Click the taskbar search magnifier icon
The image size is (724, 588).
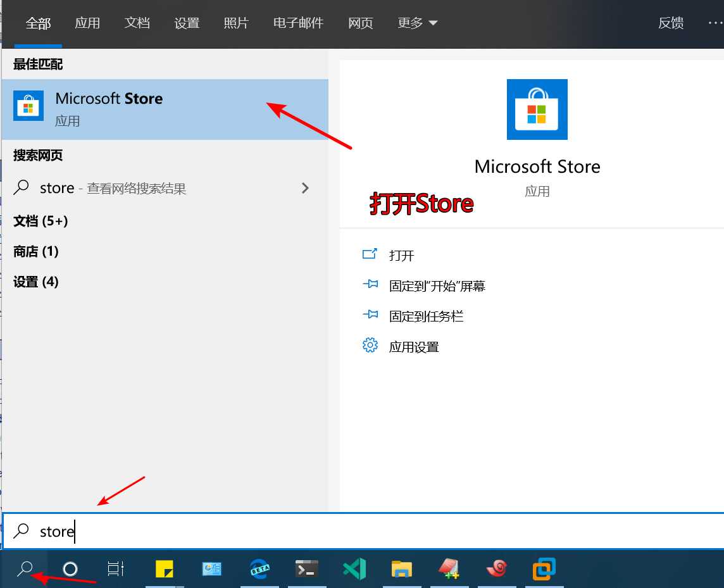point(25,569)
